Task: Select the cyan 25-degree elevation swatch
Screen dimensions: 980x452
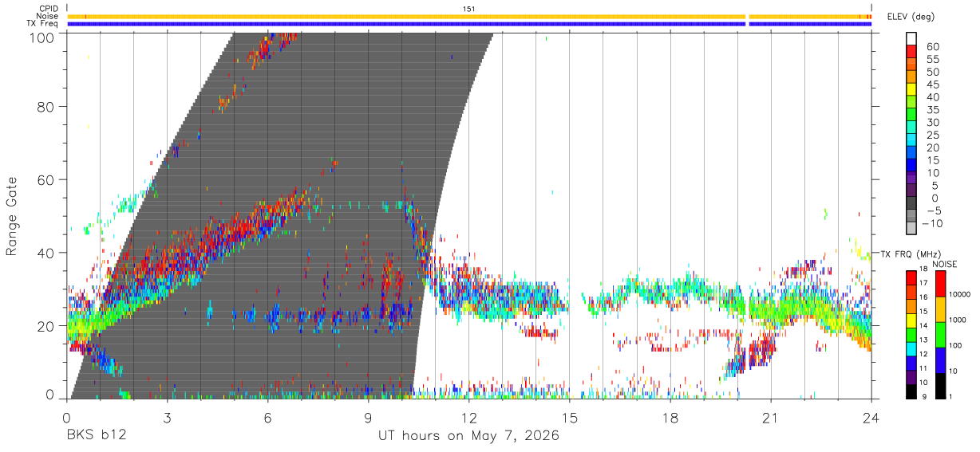Action: click(911, 140)
